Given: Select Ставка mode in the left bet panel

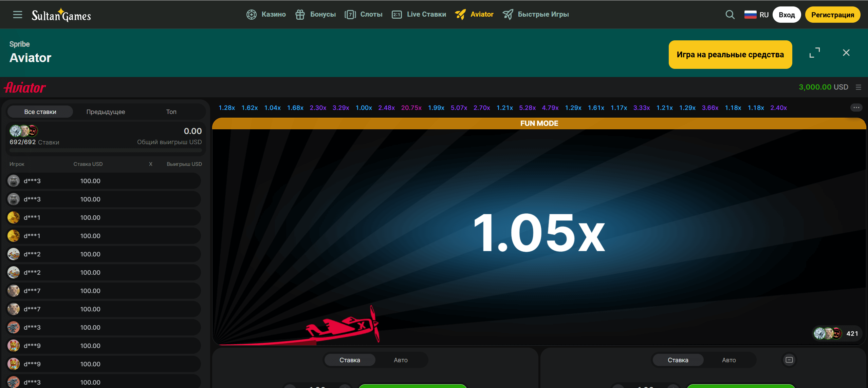Looking at the screenshot, I should tap(350, 360).
